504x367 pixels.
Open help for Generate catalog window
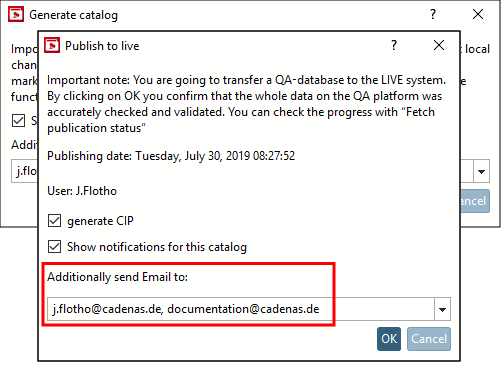[x=433, y=14]
